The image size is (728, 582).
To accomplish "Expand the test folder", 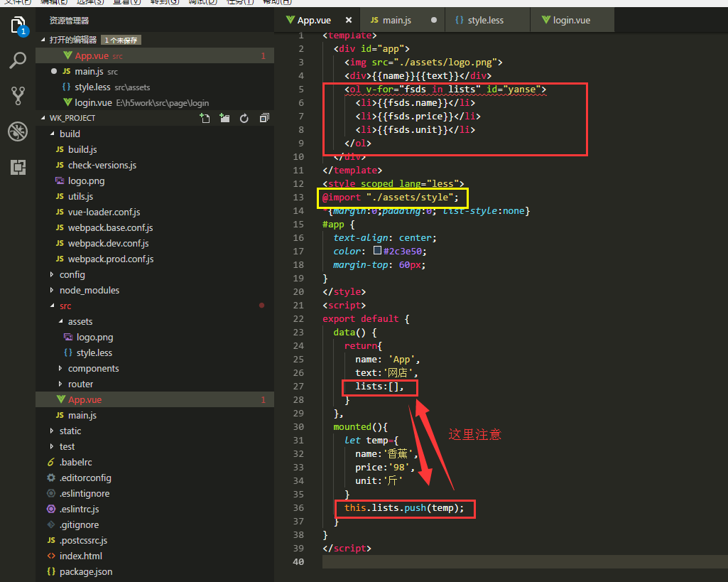I will tap(52, 446).
